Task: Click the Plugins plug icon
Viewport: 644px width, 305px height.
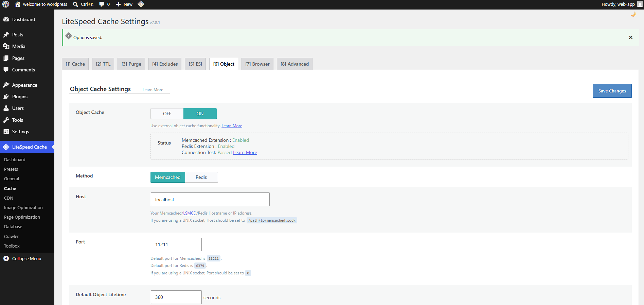Action: 6,97
